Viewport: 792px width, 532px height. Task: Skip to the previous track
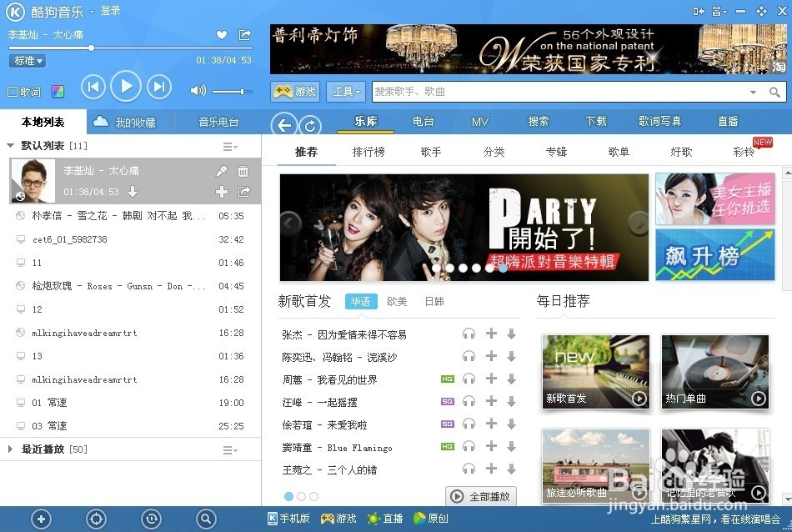click(x=93, y=87)
